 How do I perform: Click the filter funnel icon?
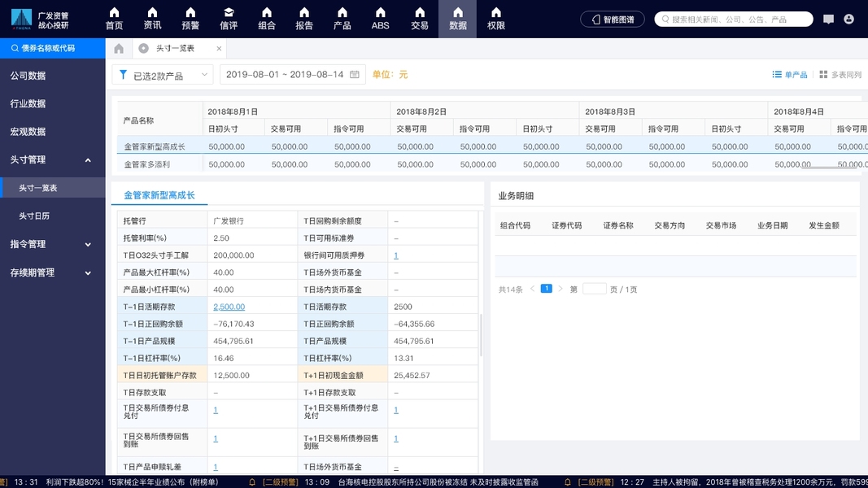(x=123, y=74)
